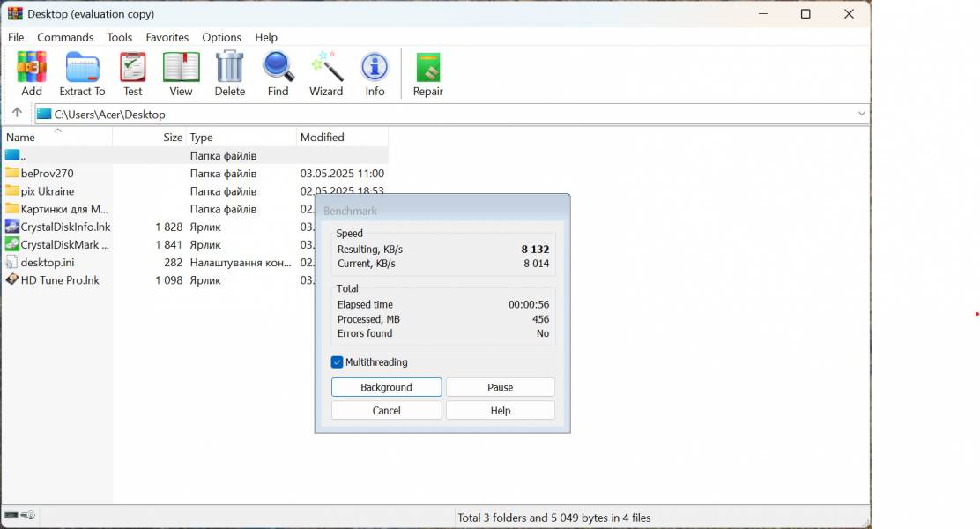This screenshot has height=529, width=980.
Task: Sort list by Type column header
Action: click(241, 137)
